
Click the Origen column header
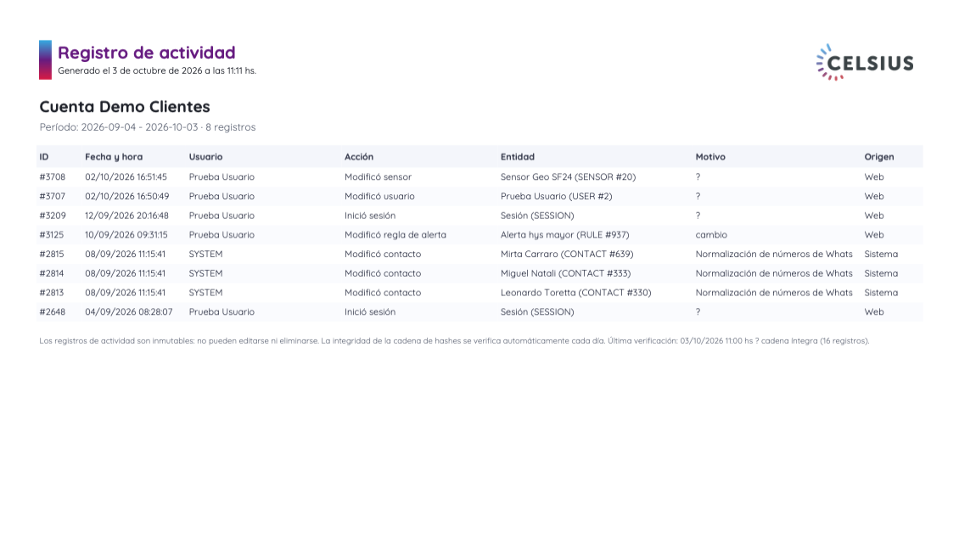879,157
